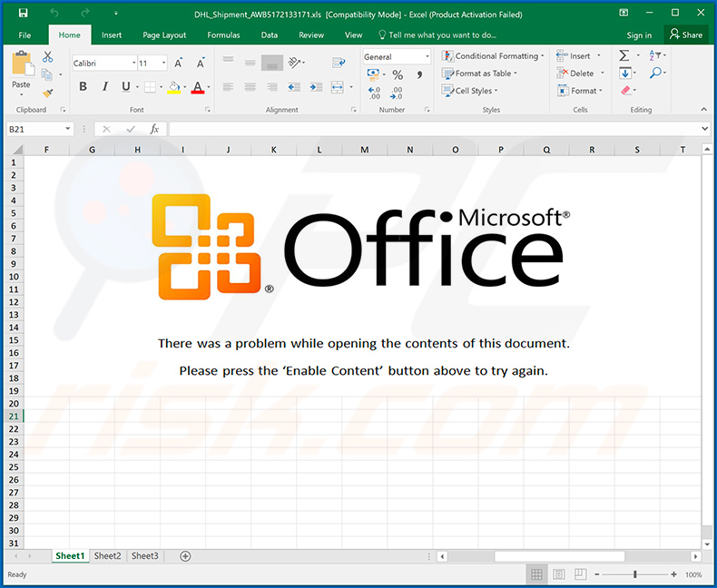This screenshot has width=717, height=588.
Task: Open the Orientation text rotation icon
Action: coord(294,63)
